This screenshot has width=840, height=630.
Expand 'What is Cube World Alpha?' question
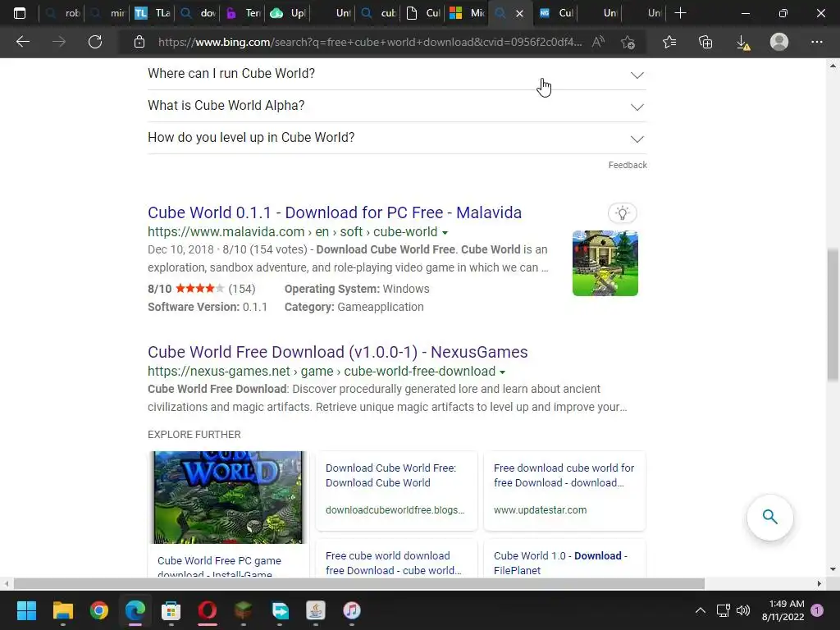[397, 106]
